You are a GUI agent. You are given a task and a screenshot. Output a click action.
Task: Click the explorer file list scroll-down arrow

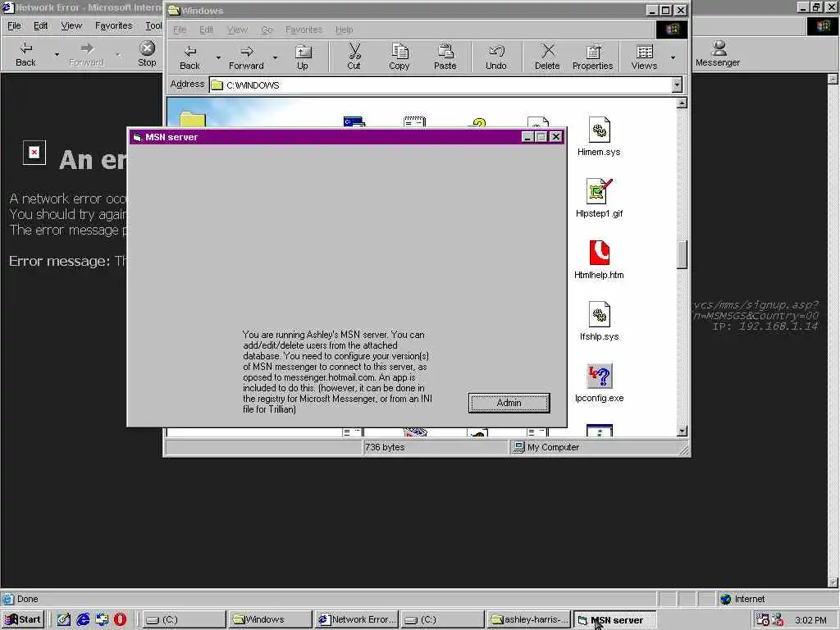(x=682, y=431)
